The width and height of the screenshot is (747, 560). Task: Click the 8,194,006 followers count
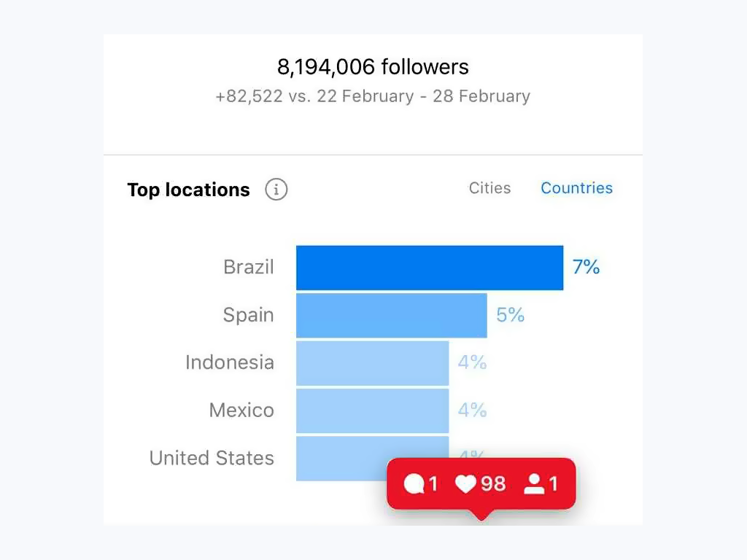[373, 66]
